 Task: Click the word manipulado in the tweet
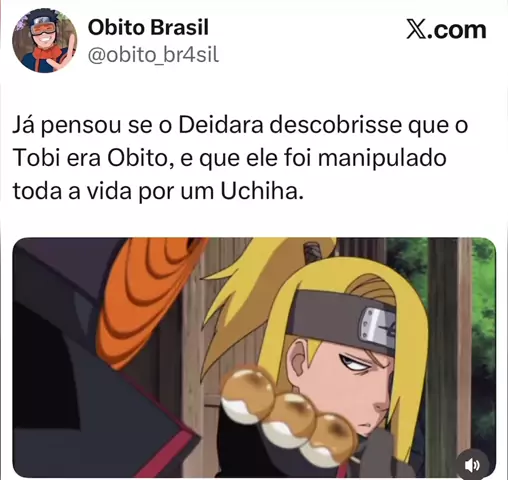coord(382,159)
